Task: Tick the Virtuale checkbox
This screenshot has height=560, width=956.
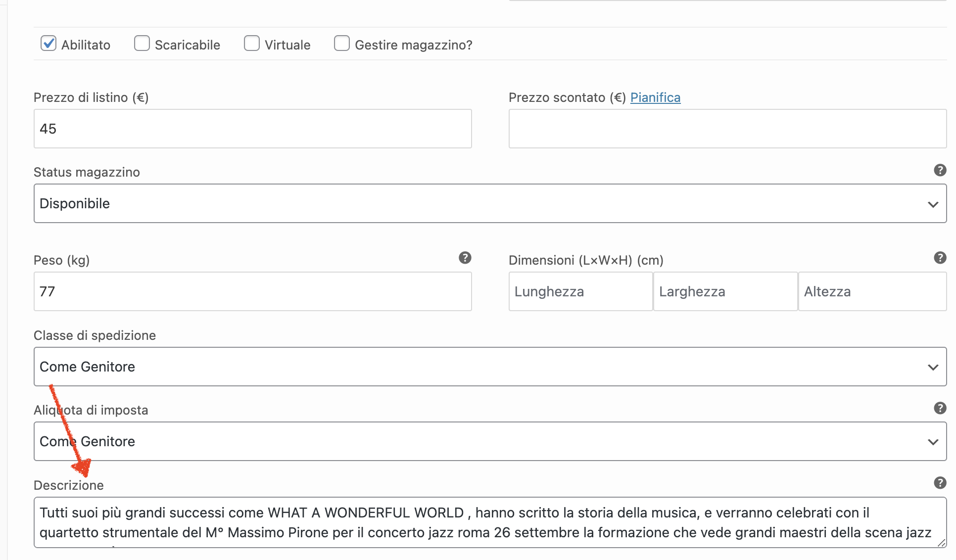Action: tap(252, 44)
